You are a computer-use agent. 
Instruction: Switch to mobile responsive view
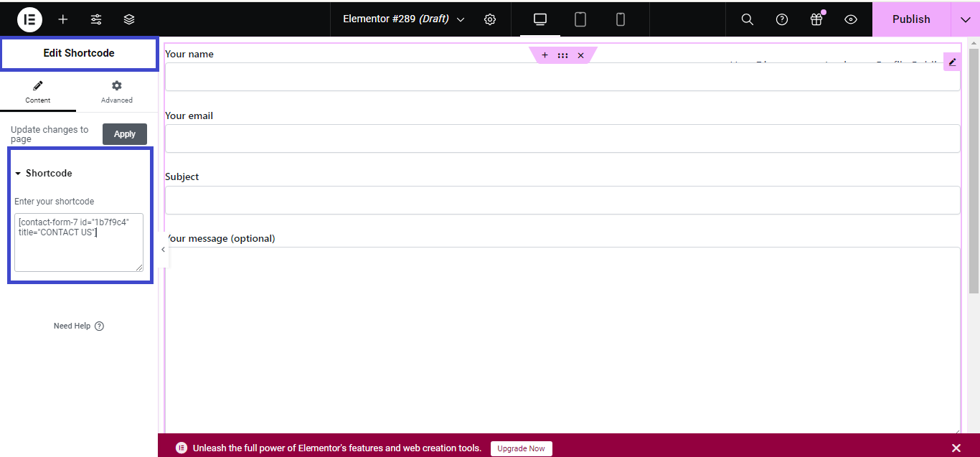click(621, 19)
